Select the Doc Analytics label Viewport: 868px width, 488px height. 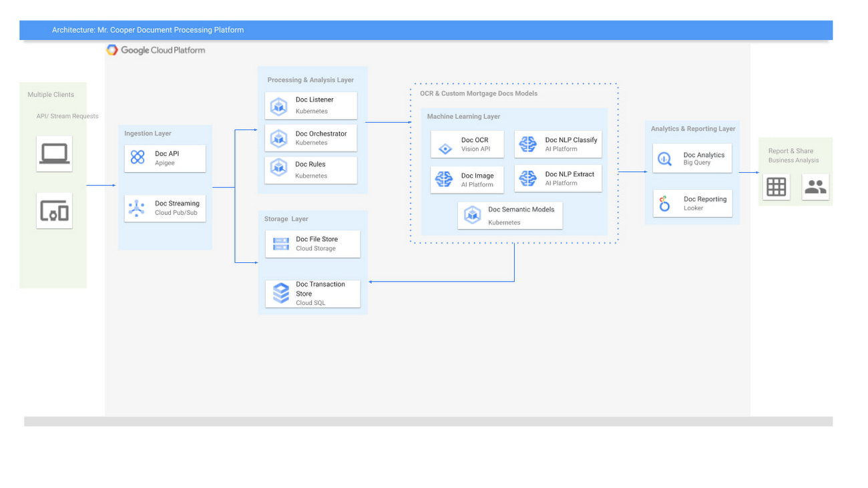(704, 155)
